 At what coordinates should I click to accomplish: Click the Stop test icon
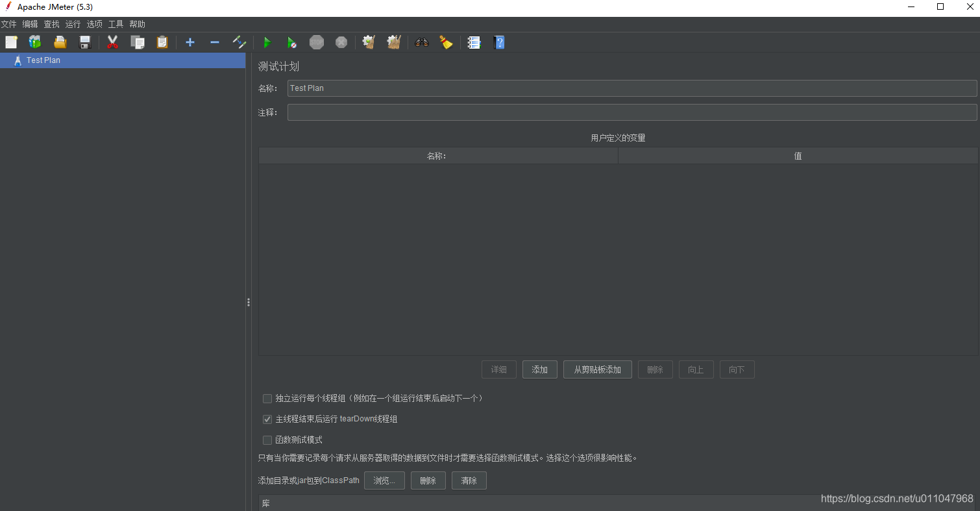pyautogui.click(x=317, y=42)
